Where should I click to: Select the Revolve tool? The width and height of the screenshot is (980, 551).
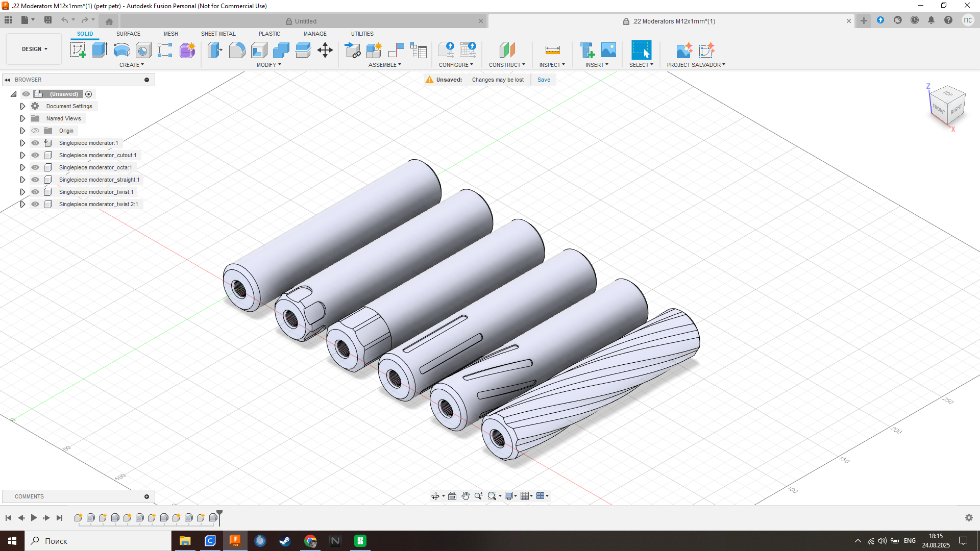tap(121, 50)
